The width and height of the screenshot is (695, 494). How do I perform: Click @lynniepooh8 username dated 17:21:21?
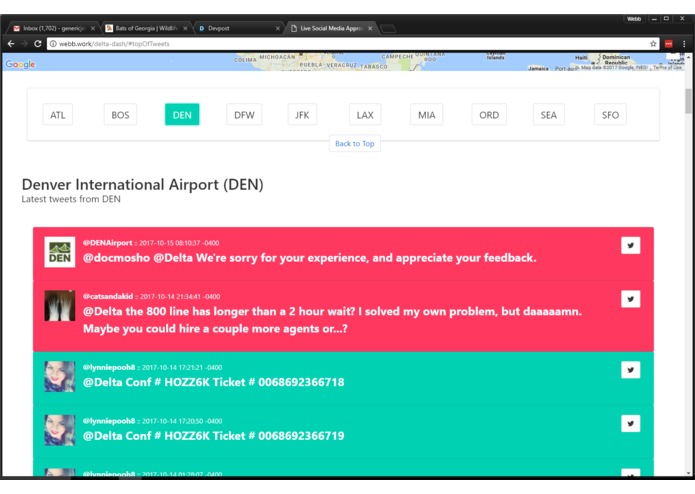tap(109, 367)
